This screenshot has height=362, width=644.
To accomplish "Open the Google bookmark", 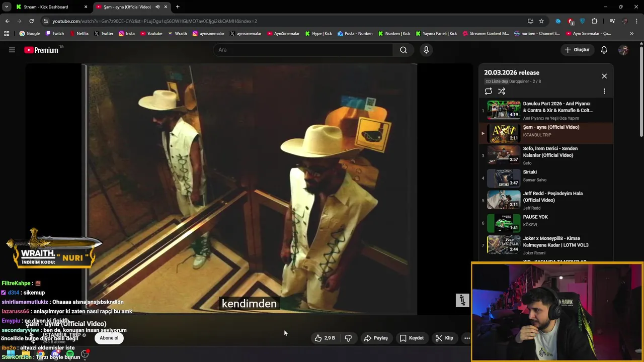I will [29, 34].
